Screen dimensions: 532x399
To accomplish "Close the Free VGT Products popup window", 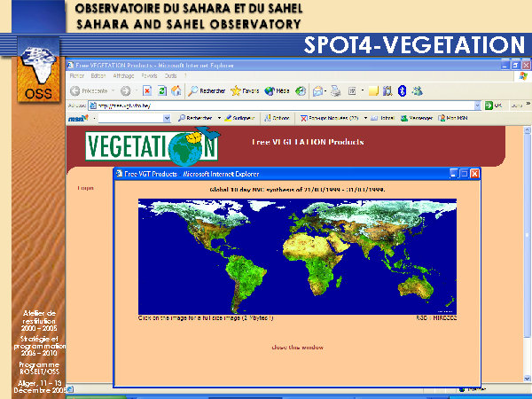I will (474, 174).
